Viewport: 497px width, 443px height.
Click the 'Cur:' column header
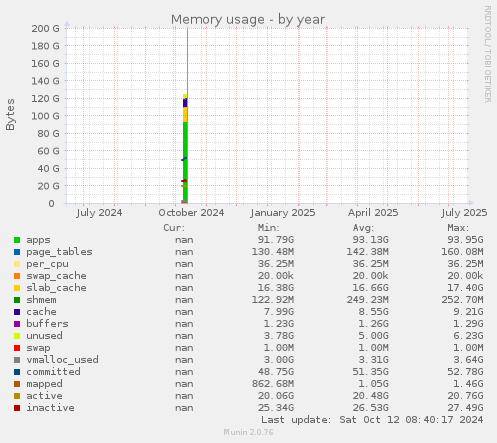pos(174,228)
